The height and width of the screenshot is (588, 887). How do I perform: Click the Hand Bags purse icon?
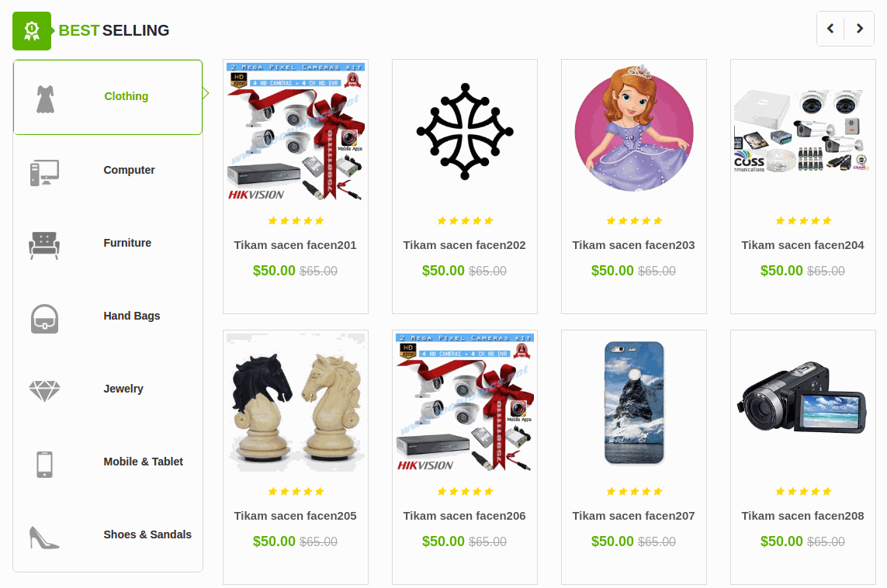click(45, 318)
